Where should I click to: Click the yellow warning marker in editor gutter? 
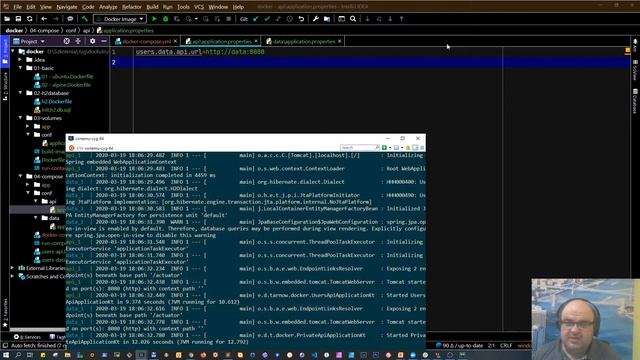coord(628,51)
